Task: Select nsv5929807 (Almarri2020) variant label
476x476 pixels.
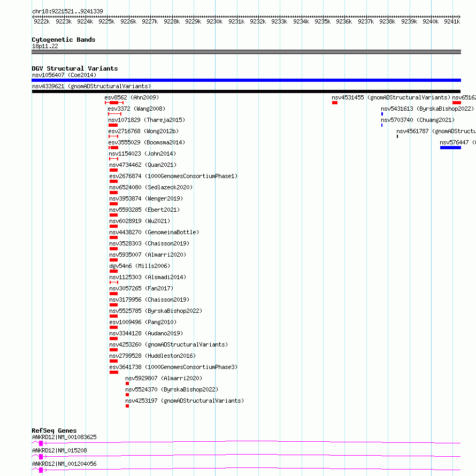Action: coord(164,378)
